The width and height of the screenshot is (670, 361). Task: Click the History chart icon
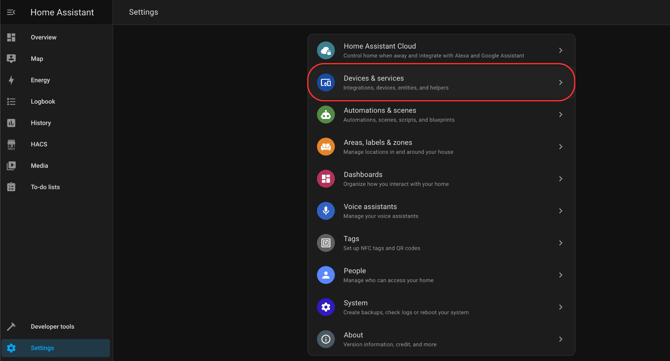click(11, 123)
